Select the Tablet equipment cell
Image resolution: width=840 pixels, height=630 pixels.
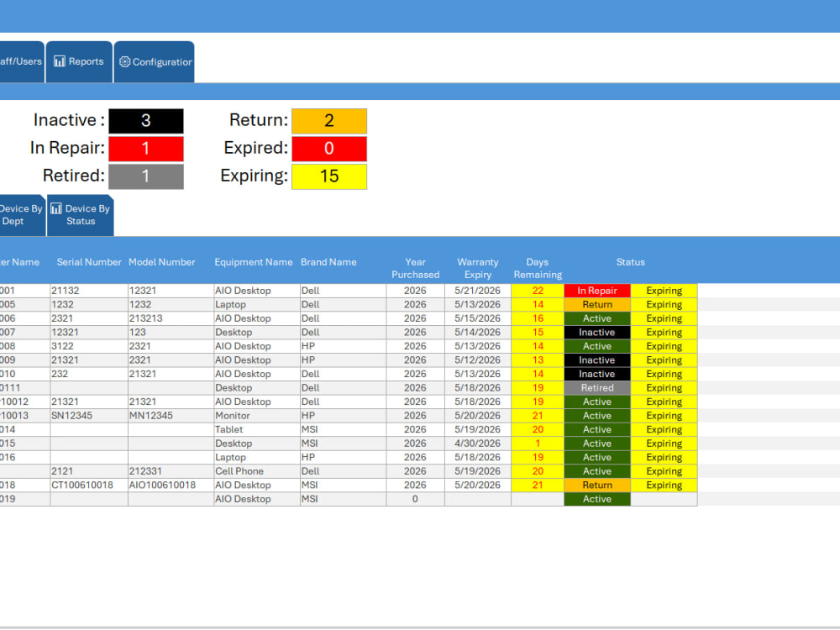[256, 429]
